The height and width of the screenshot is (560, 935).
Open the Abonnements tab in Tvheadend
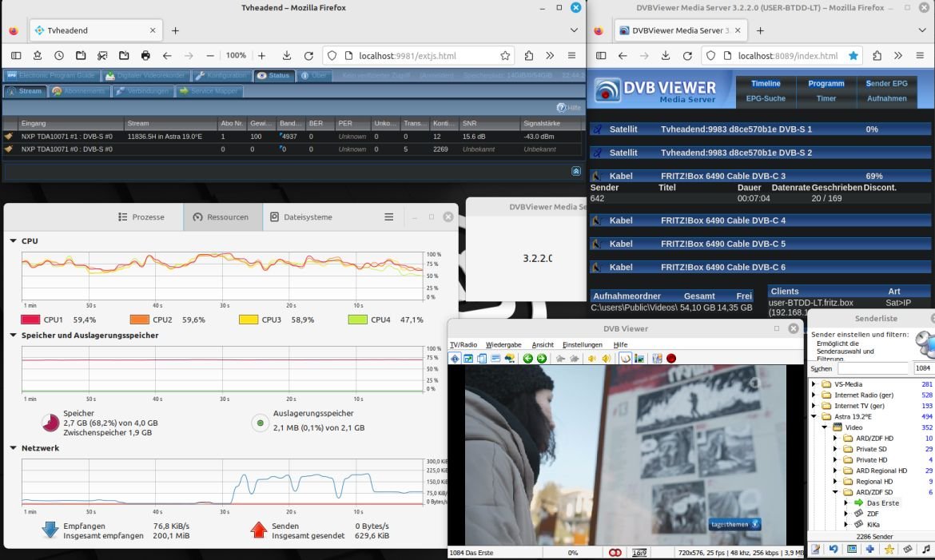tap(78, 91)
